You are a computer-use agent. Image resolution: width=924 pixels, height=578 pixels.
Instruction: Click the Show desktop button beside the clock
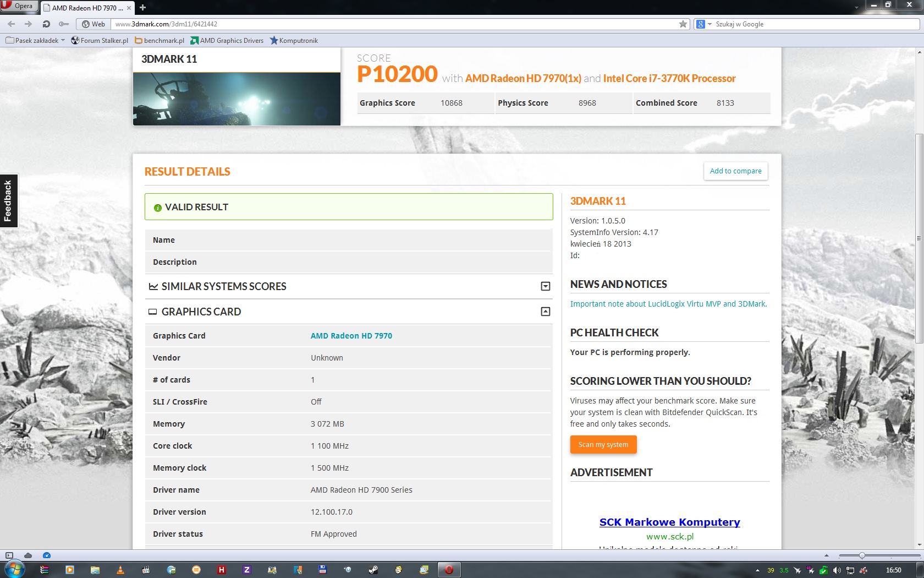[x=920, y=570]
